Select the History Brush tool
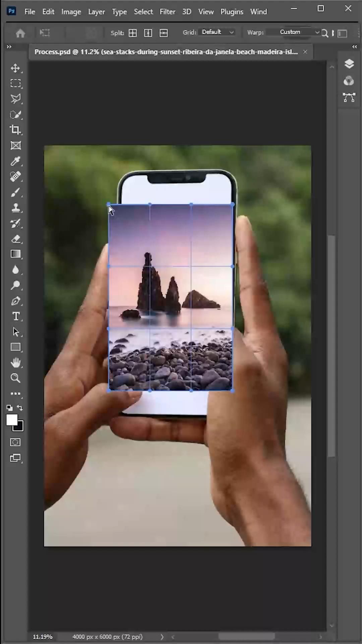The height and width of the screenshot is (644, 362). [x=15, y=223]
